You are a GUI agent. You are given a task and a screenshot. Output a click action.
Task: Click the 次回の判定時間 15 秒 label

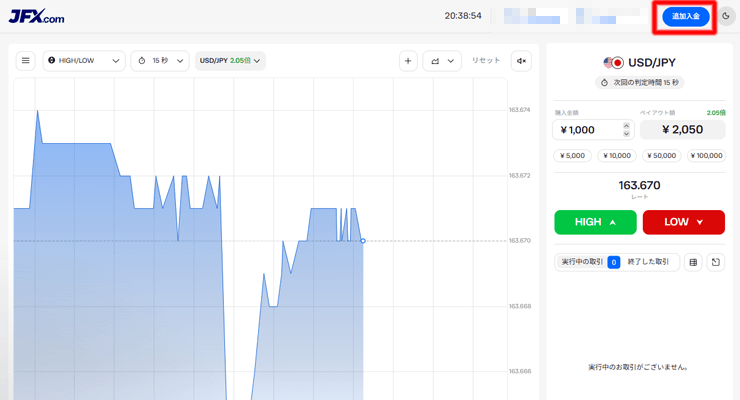pos(639,83)
